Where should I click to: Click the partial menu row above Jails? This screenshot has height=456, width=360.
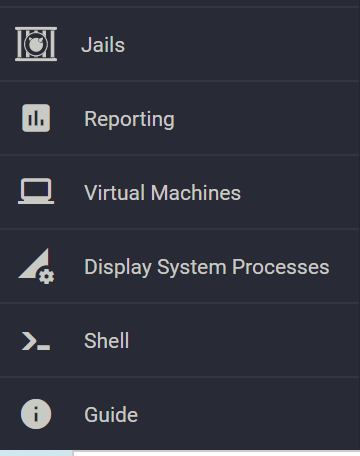[180, 3]
